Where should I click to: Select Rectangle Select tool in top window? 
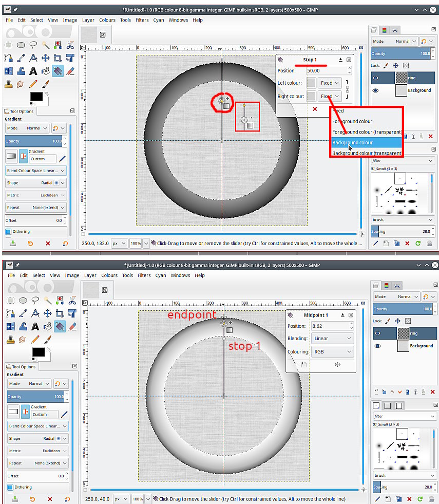pos(8,45)
